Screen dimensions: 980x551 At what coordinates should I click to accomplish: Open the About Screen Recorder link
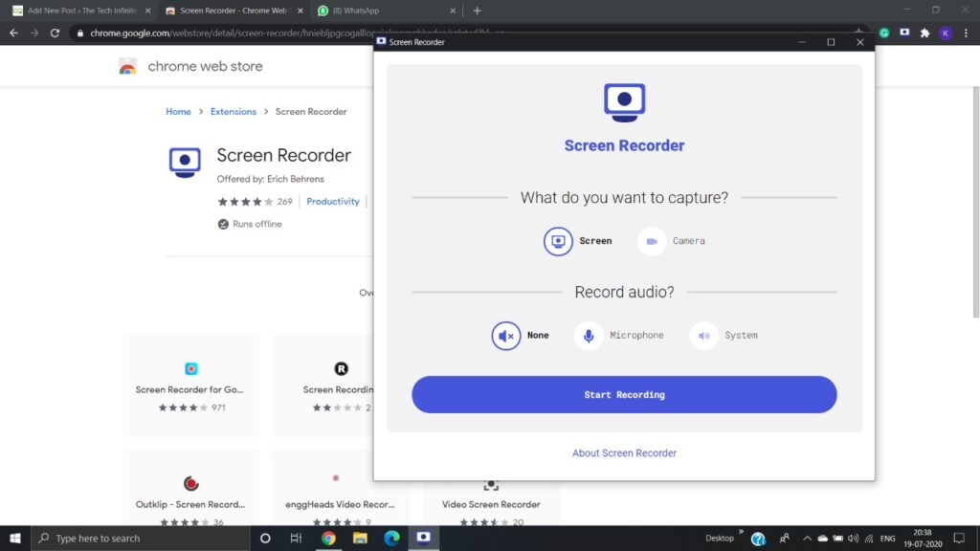click(624, 452)
